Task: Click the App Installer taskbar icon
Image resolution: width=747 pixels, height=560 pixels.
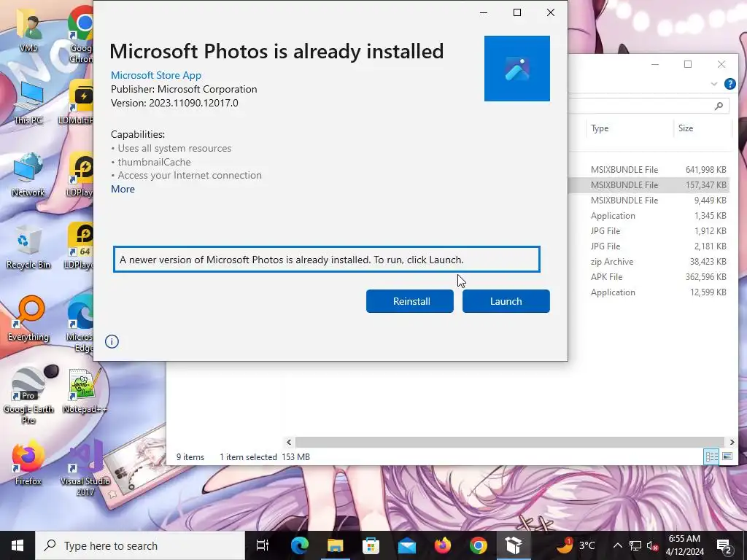Action: (514, 545)
